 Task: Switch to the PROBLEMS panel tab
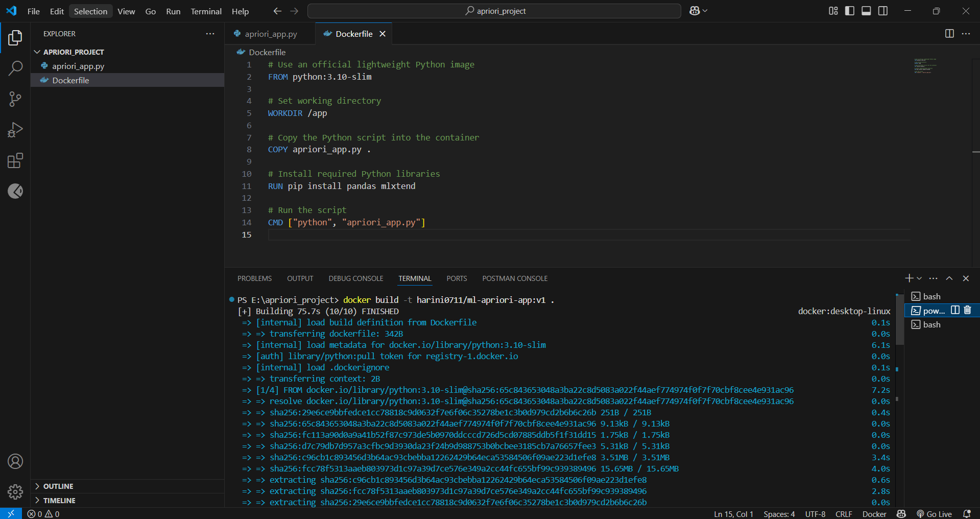pyautogui.click(x=254, y=278)
